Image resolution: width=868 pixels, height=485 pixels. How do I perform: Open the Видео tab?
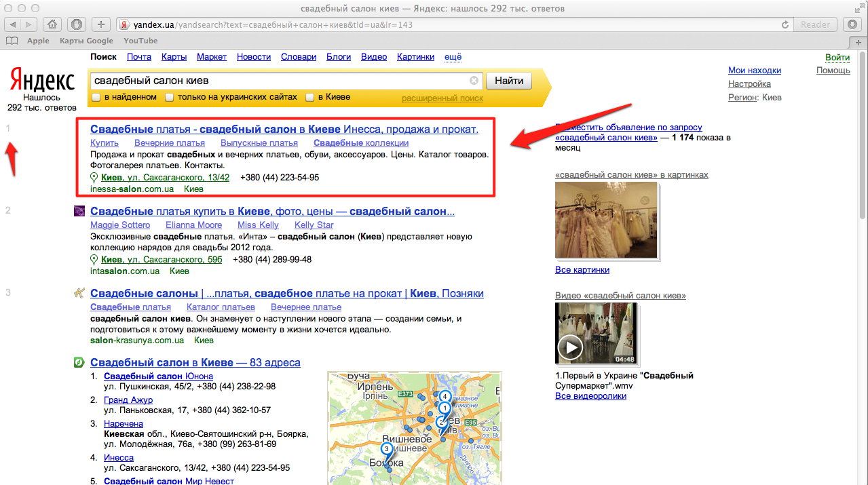point(374,57)
